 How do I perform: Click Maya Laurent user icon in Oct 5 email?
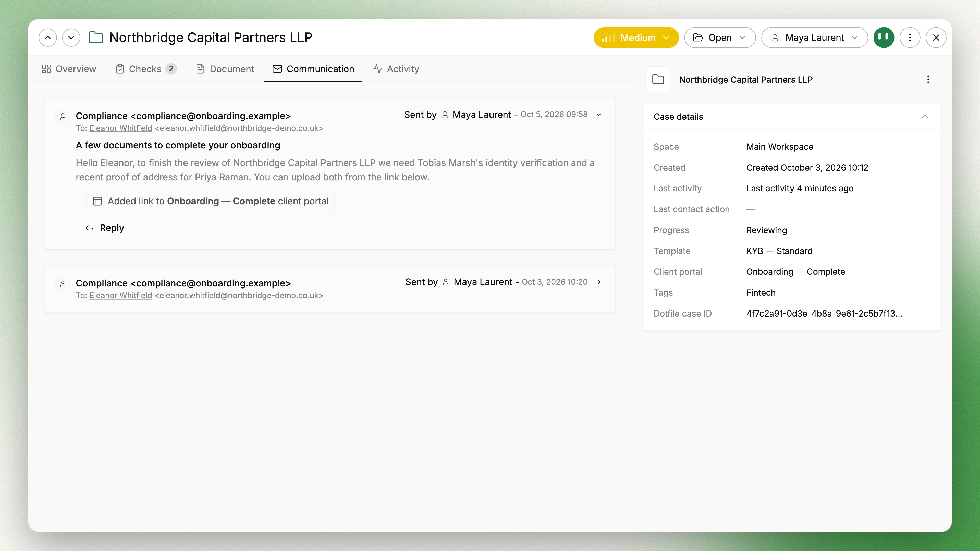(445, 115)
